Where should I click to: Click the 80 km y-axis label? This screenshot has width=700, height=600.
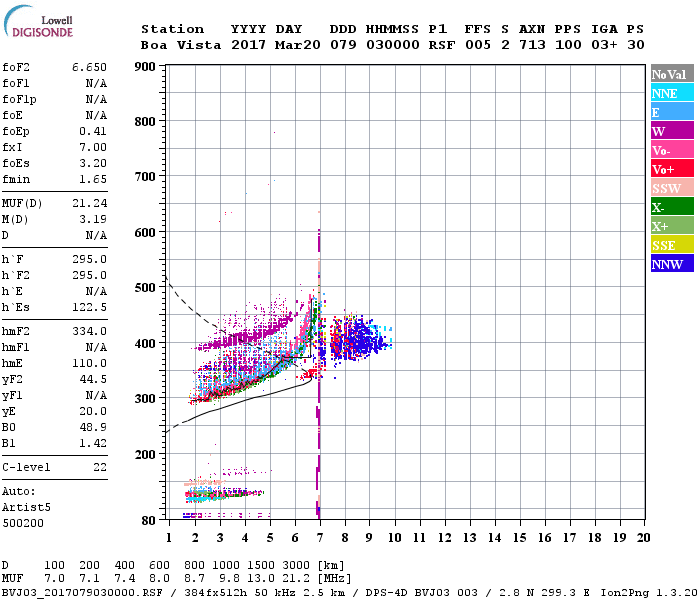click(149, 521)
